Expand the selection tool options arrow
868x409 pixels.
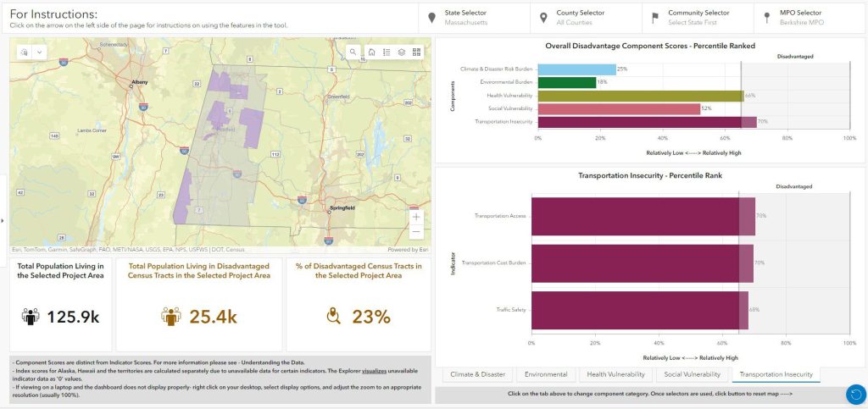tap(39, 52)
